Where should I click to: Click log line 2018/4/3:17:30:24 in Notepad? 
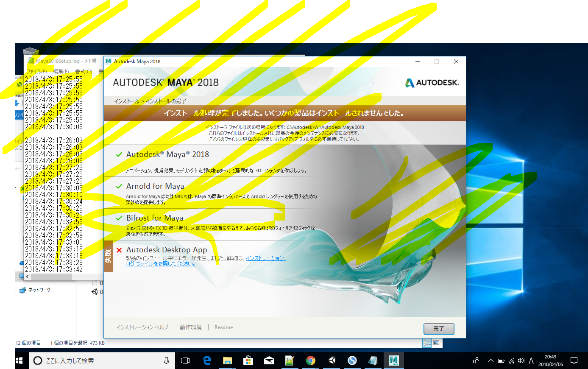(54, 201)
